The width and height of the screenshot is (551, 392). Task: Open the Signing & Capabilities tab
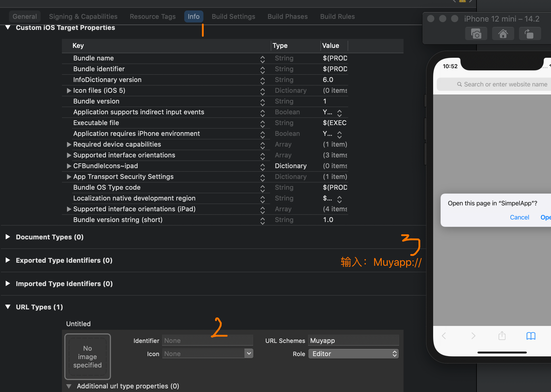click(83, 16)
